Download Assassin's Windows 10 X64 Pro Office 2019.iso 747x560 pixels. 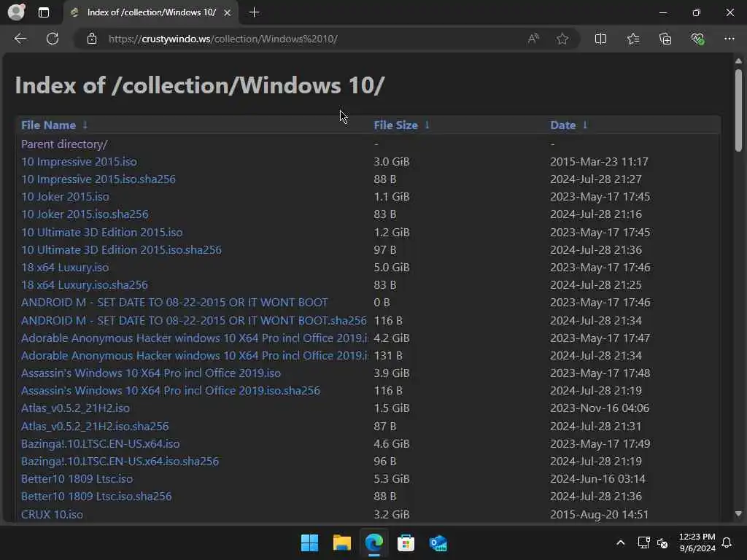[151, 373]
